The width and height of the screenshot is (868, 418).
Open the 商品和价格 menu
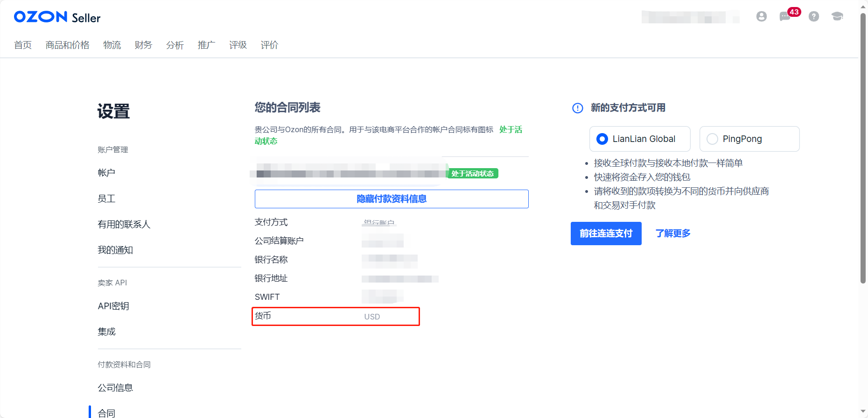[67, 45]
